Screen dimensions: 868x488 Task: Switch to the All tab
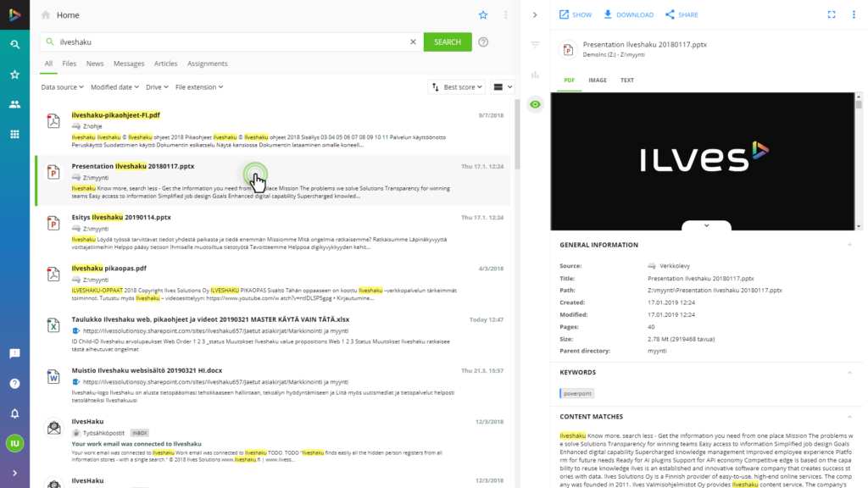(x=48, y=64)
